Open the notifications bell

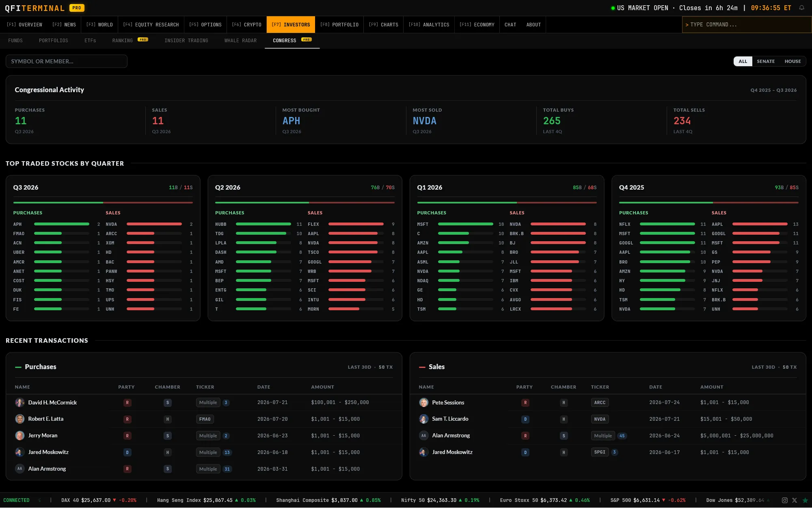(x=801, y=8)
